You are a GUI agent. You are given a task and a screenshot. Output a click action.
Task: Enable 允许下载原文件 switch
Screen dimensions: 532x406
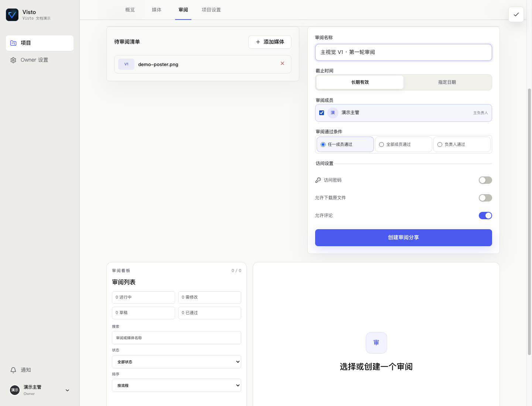pyautogui.click(x=485, y=198)
